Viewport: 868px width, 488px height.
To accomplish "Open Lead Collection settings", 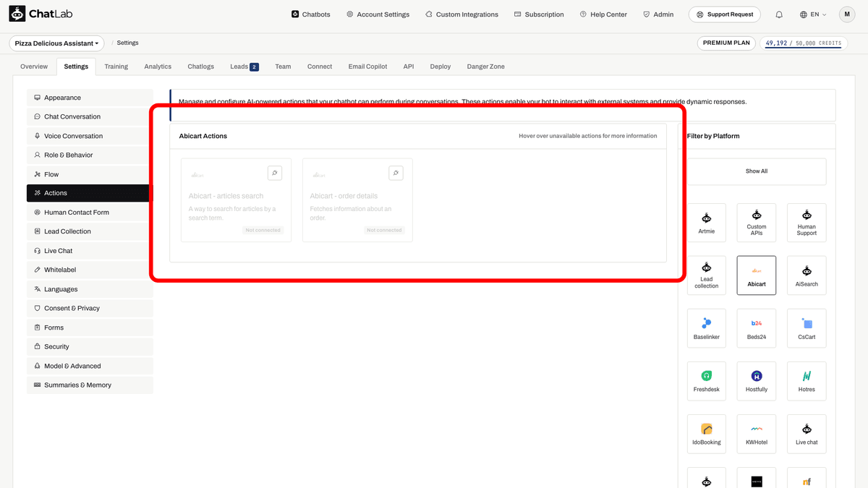I will 90,231.
